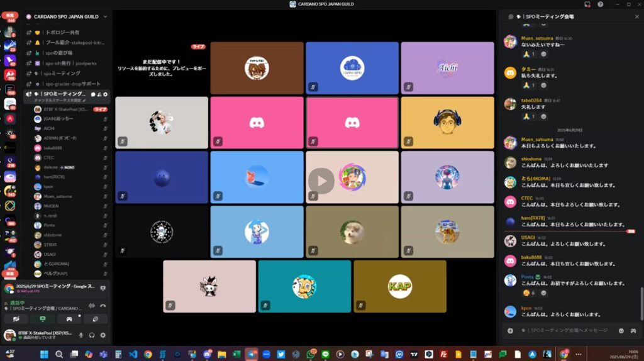Select とら[4KOMA] in the voice member list
Viewport: 644px width, 361px height.
pyautogui.click(x=70, y=264)
